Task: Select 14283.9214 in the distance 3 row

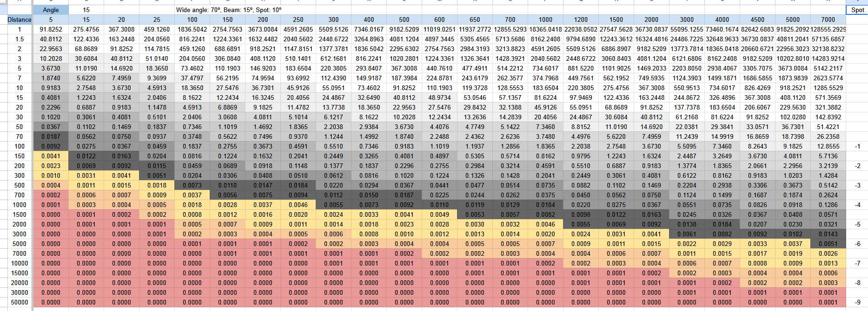Action: click(828, 58)
